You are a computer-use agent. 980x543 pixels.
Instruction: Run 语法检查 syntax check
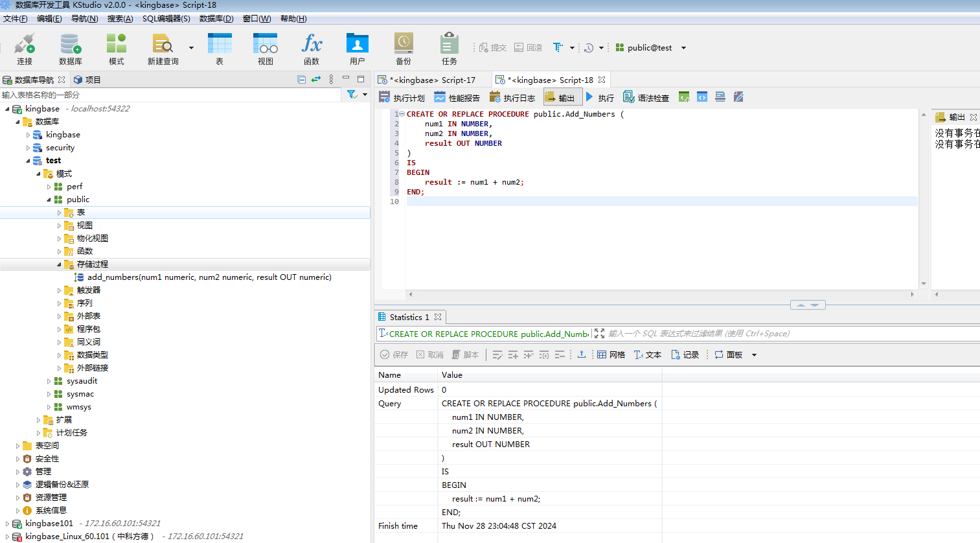pyautogui.click(x=646, y=98)
